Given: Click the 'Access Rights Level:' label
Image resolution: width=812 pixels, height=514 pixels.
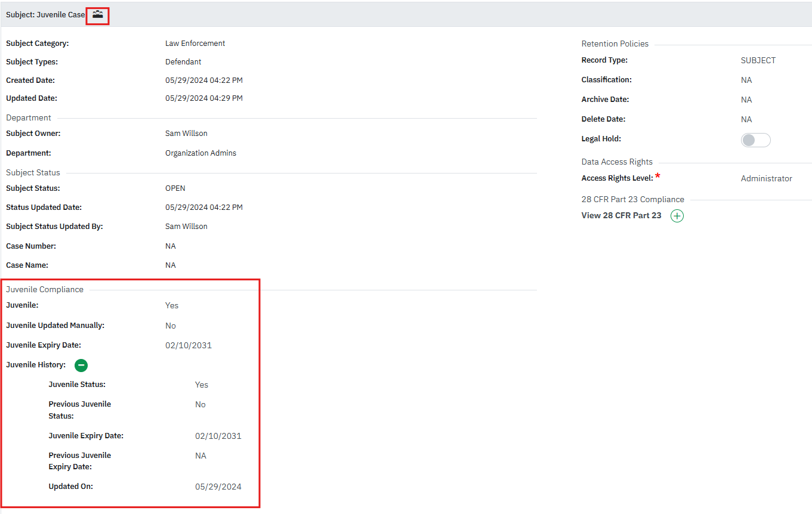Looking at the screenshot, I should click(618, 178).
